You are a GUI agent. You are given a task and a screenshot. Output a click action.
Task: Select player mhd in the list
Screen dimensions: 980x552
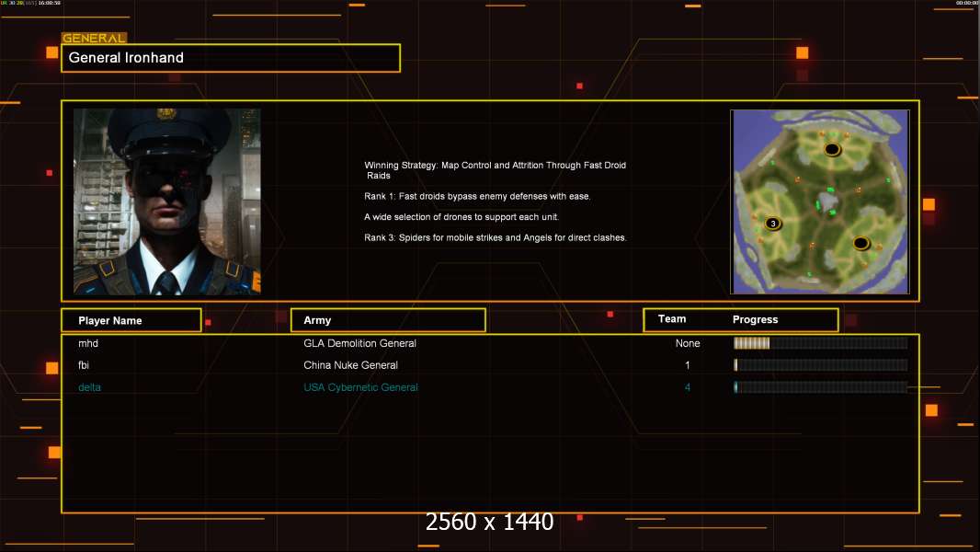coord(88,343)
